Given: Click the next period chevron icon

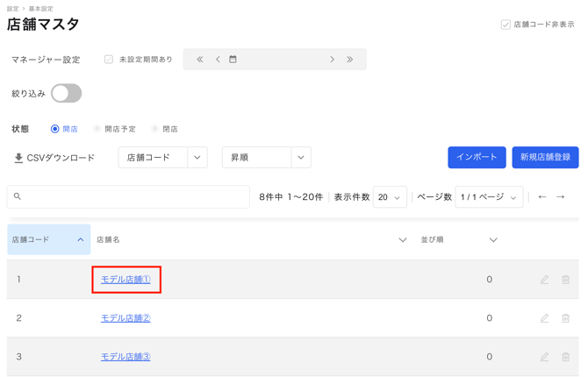Looking at the screenshot, I should coord(332,60).
